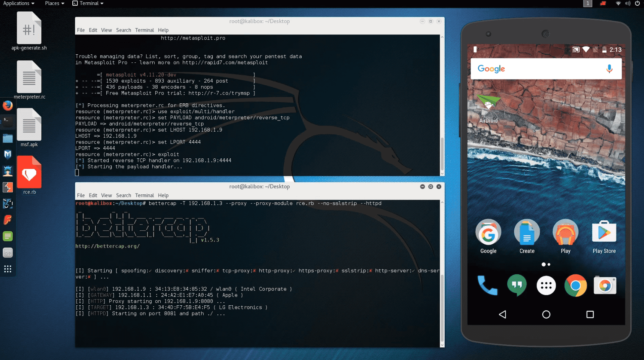
Task: Tap the Google voice search microphone
Action: coord(609,69)
